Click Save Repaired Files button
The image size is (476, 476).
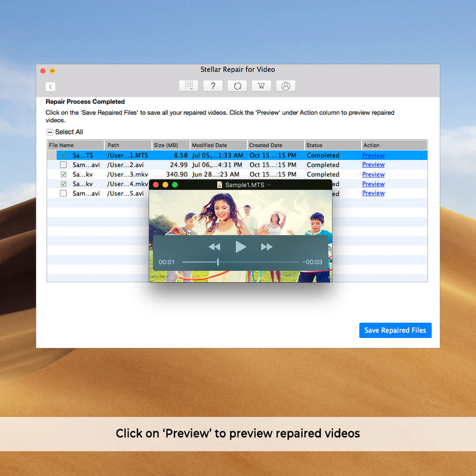point(395,330)
